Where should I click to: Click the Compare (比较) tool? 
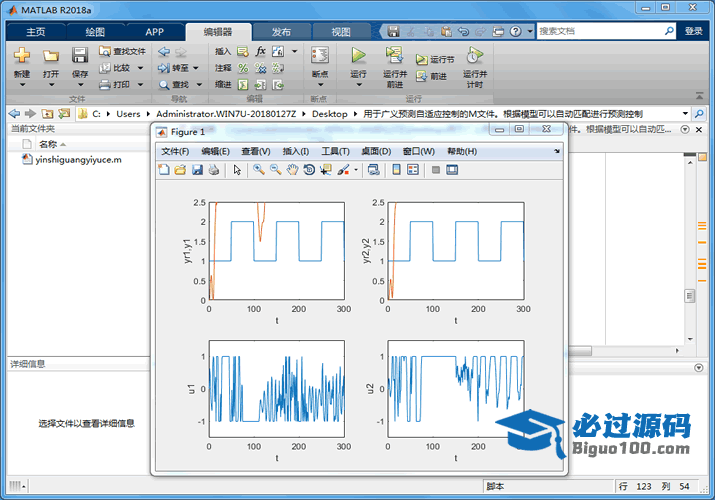coord(115,68)
